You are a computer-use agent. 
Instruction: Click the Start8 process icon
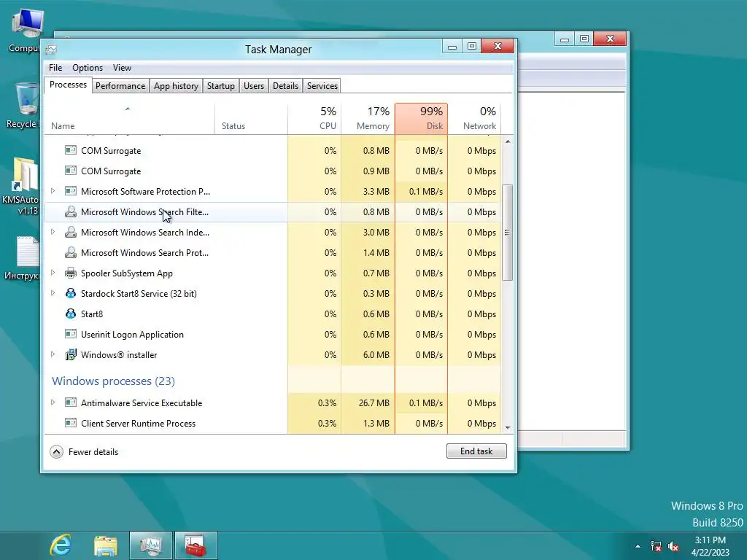[71, 314]
